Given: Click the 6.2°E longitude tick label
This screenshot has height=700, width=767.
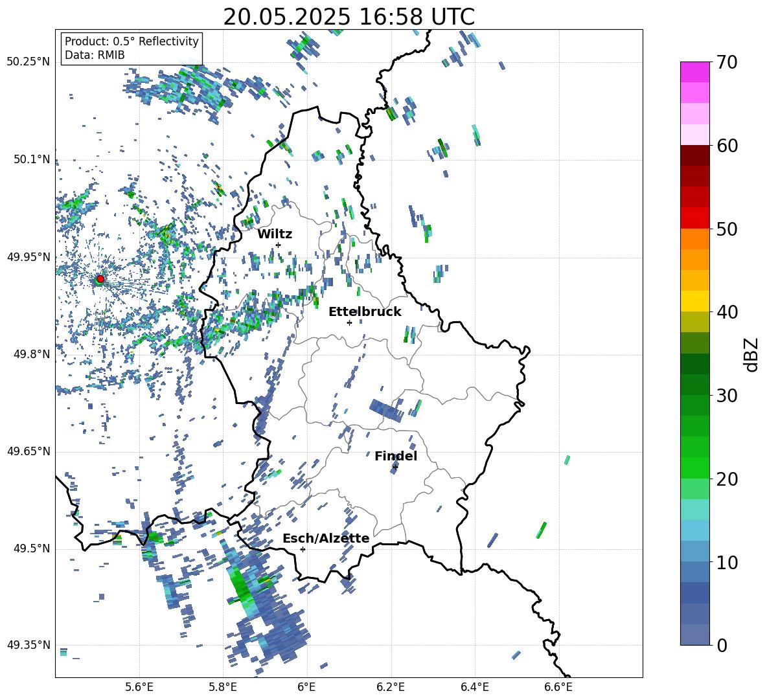Looking at the screenshot, I should [x=391, y=687].
